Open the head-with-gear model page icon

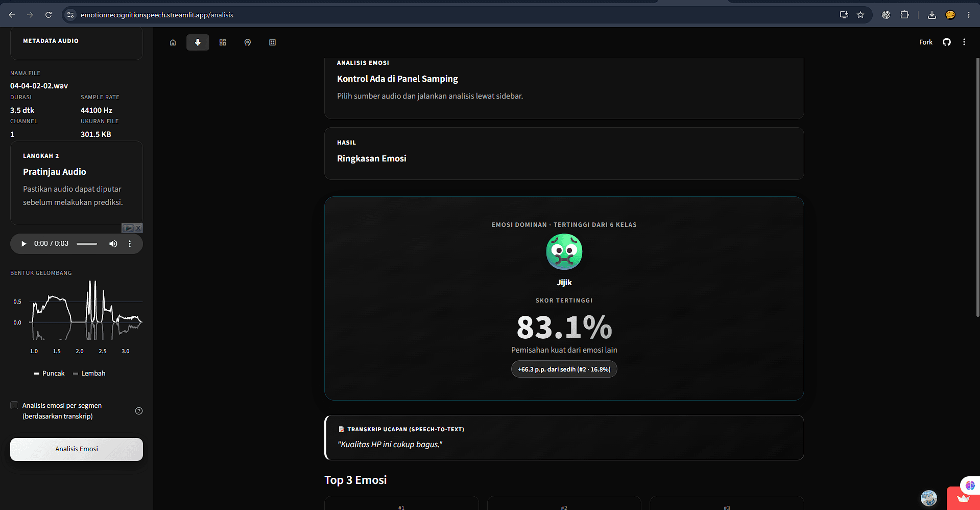coord(248,42)
